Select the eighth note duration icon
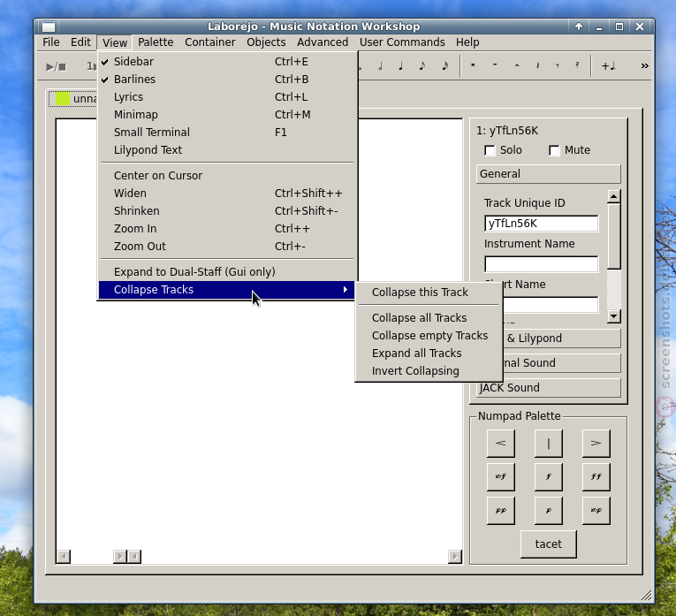Viewport: 676px width, 616px height. coord(422,66)
